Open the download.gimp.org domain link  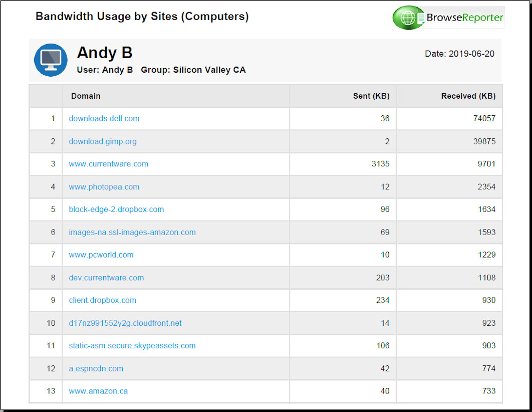point(103,141)
